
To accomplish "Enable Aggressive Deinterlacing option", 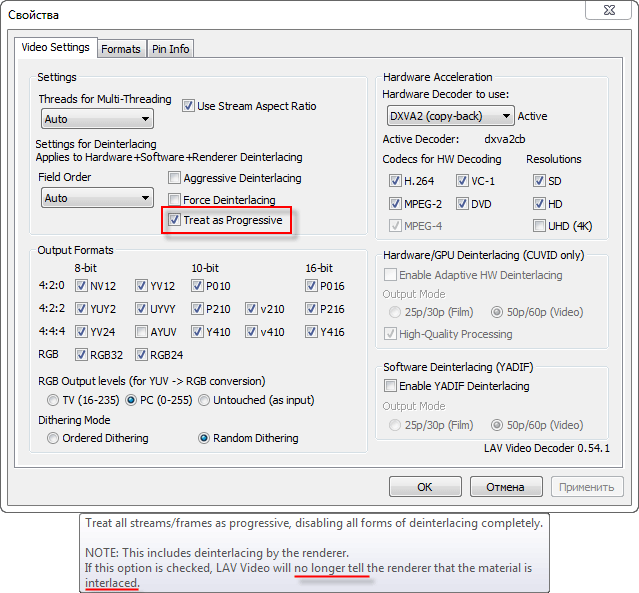I will click(175, 178).
